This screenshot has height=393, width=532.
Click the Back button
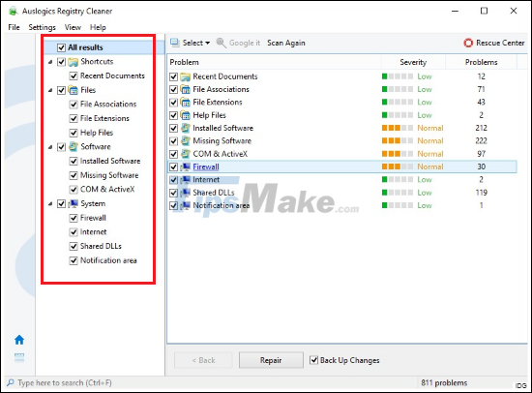click(x=203, y=360)
